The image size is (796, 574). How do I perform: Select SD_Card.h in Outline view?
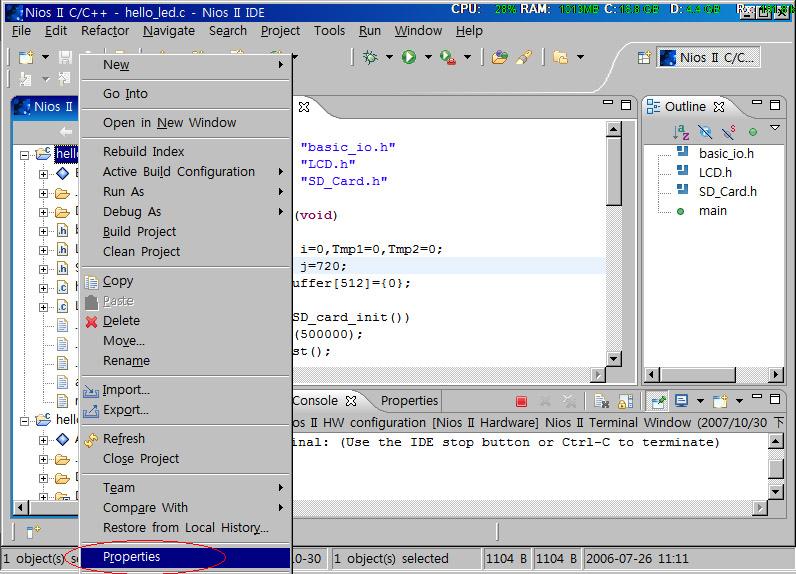coord(727,192)
